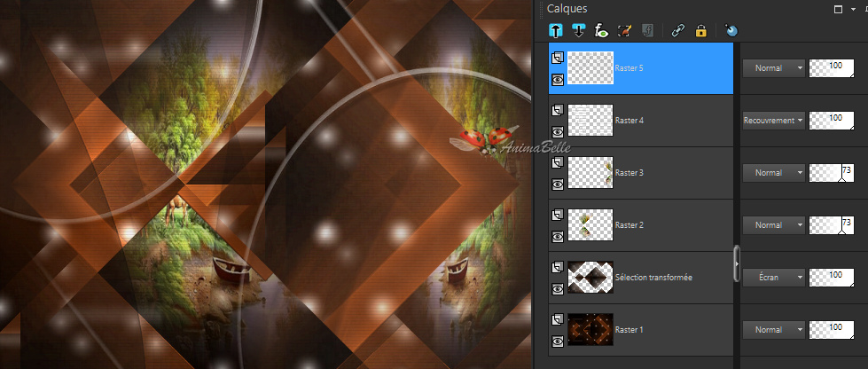Click the edit selection brush icon

coord(624,30)
